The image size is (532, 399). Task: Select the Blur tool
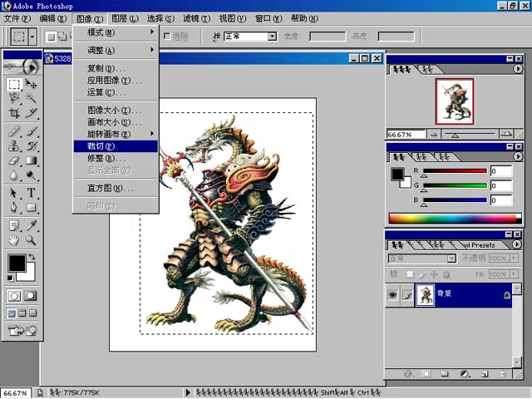[14, 175]
